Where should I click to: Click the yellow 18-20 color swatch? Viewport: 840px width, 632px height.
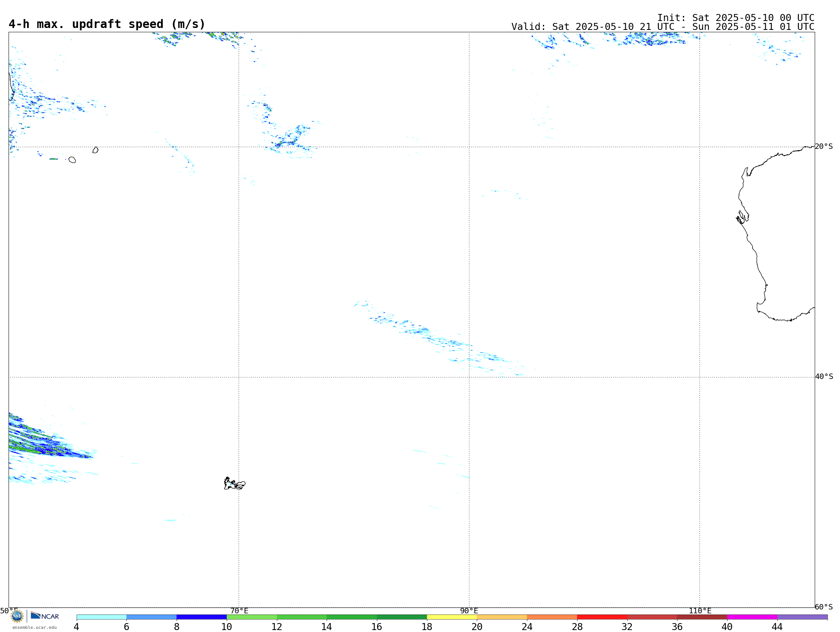[452, 617]
